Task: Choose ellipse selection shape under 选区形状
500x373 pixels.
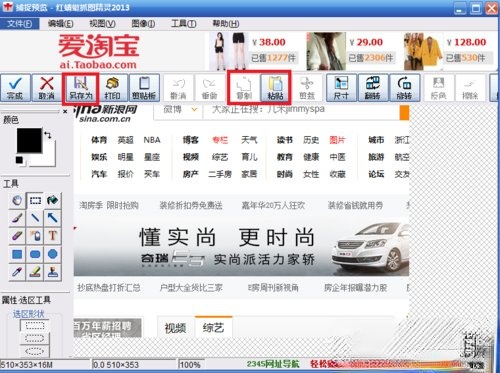Action: point(35,351)
